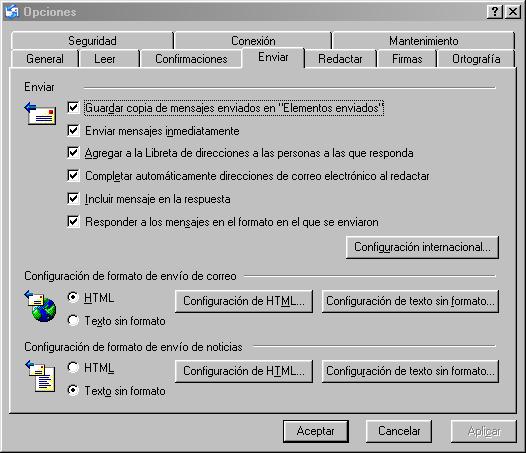Click the envelope icon in the Enviar section
This screenshot has height=453, width=526.
point(40,113)
